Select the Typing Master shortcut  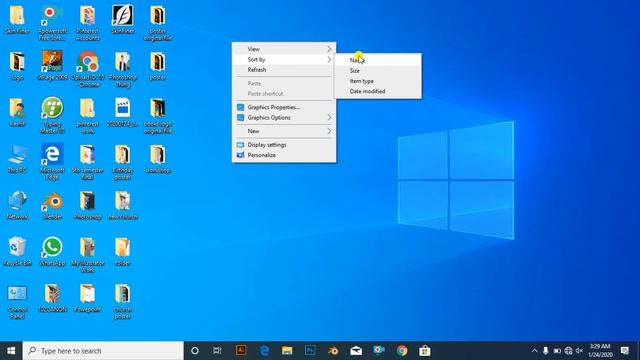pyautogui.click(x=52, y=116)
